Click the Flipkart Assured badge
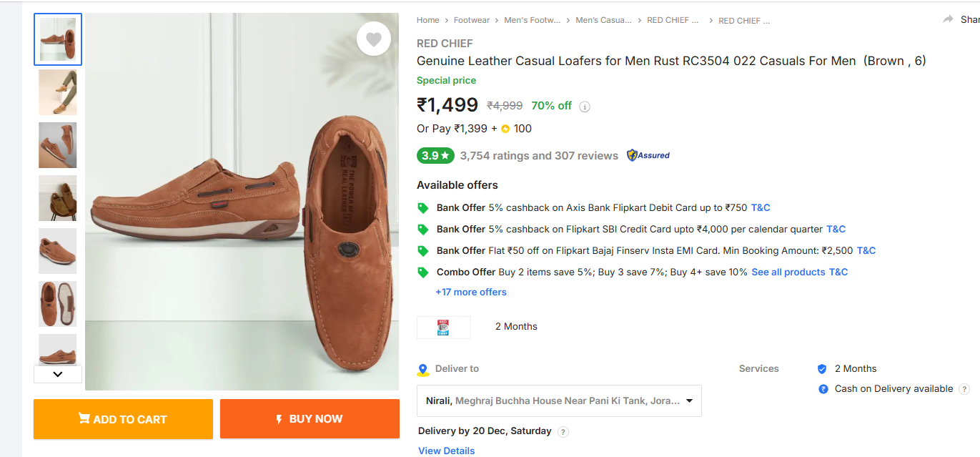Image resolution: width=980 pixels, height=457 pixels. [x=648, y=155]
